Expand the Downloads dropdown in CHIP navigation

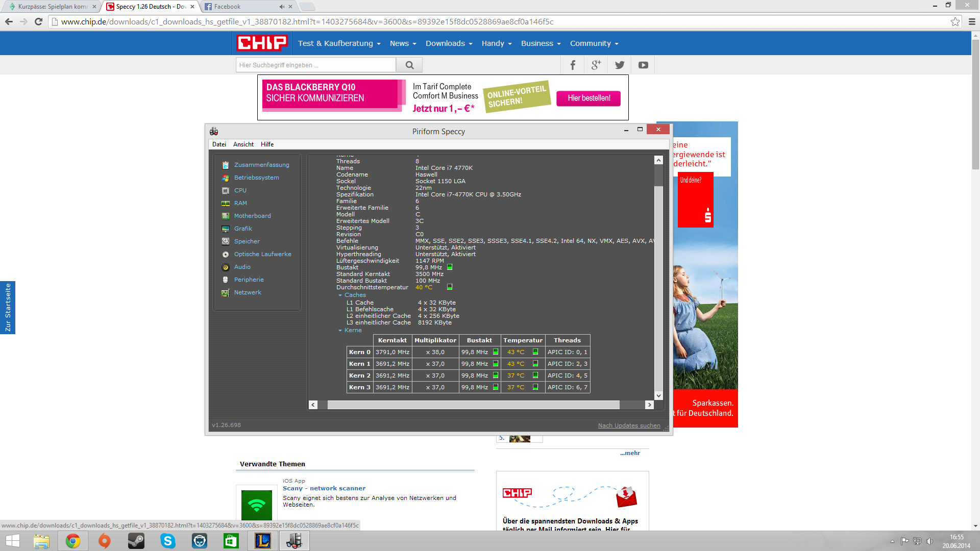(449, 43)
